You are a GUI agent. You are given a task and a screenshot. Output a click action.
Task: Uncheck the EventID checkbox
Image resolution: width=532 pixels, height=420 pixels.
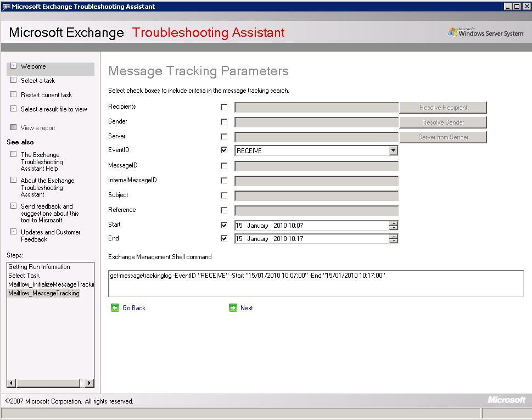point(224,150)
